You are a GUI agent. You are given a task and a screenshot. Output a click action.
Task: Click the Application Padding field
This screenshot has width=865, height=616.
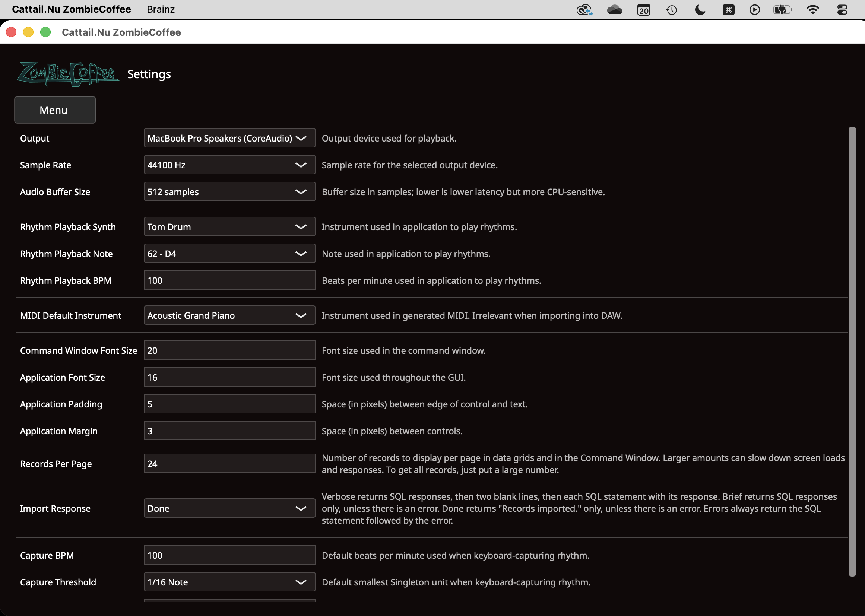coord(229,404)
